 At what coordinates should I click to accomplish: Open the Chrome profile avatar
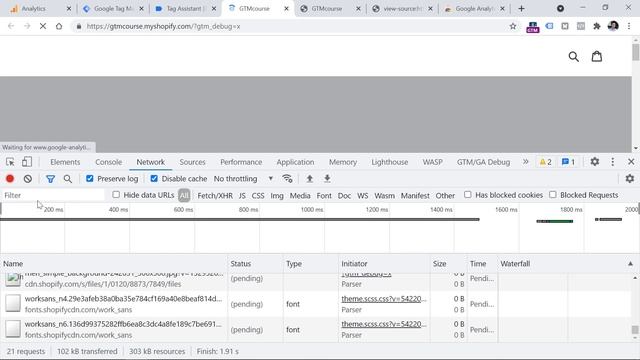pyautogui.click(x=613, y=26)
